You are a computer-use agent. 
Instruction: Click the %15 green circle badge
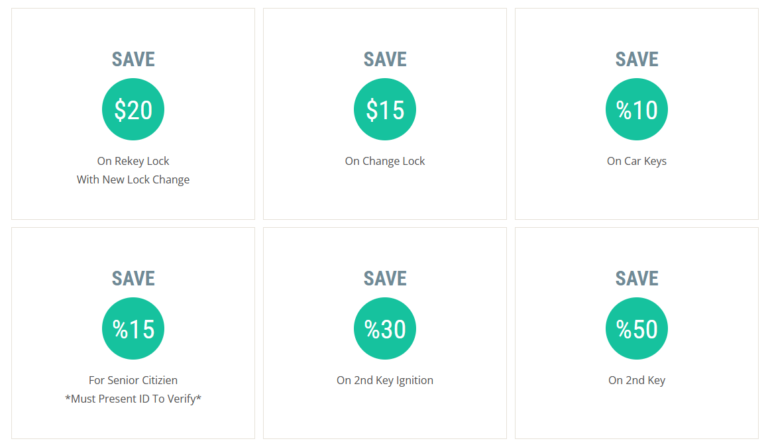[x=133, y=329]
